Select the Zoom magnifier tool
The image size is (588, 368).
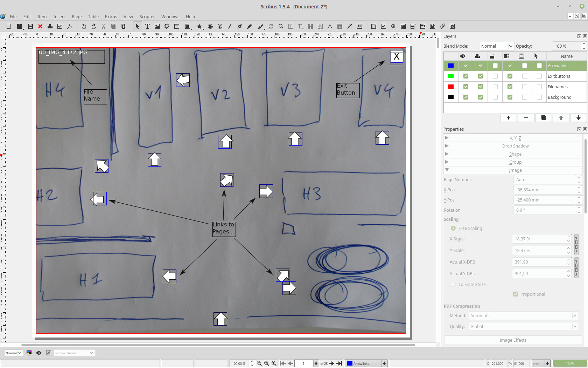tap(281, 26)
